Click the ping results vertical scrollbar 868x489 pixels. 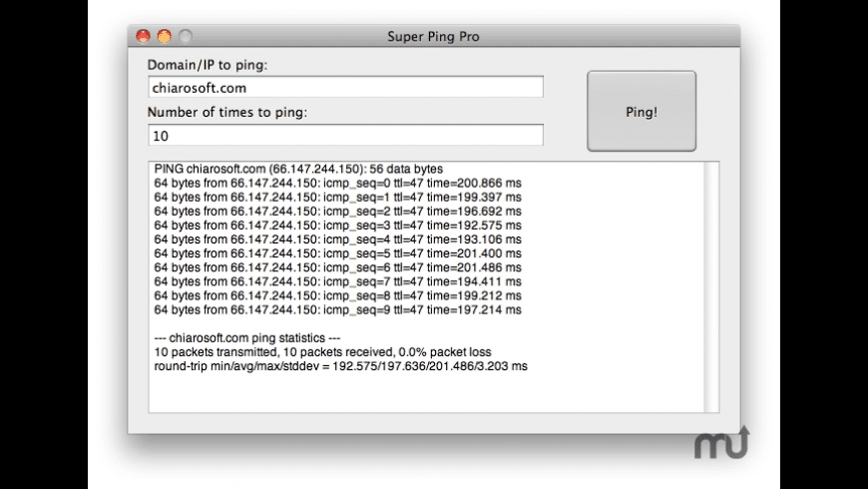point(711,286)
